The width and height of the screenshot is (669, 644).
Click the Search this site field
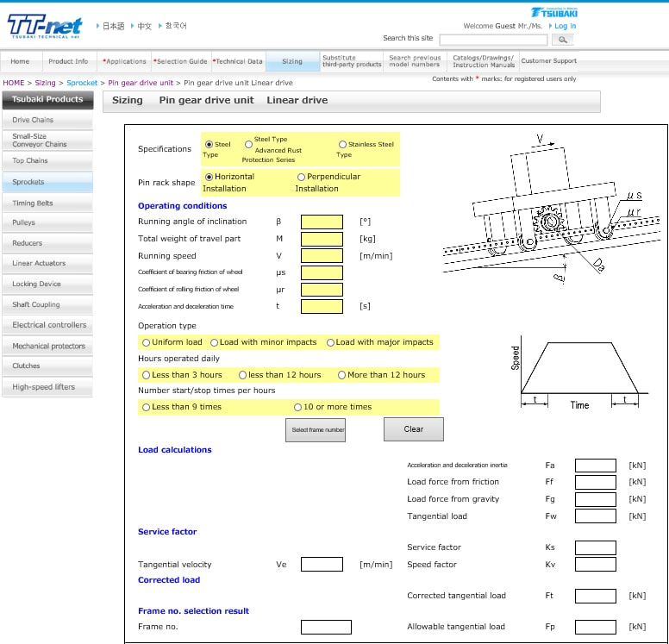(x=493, y=40)
